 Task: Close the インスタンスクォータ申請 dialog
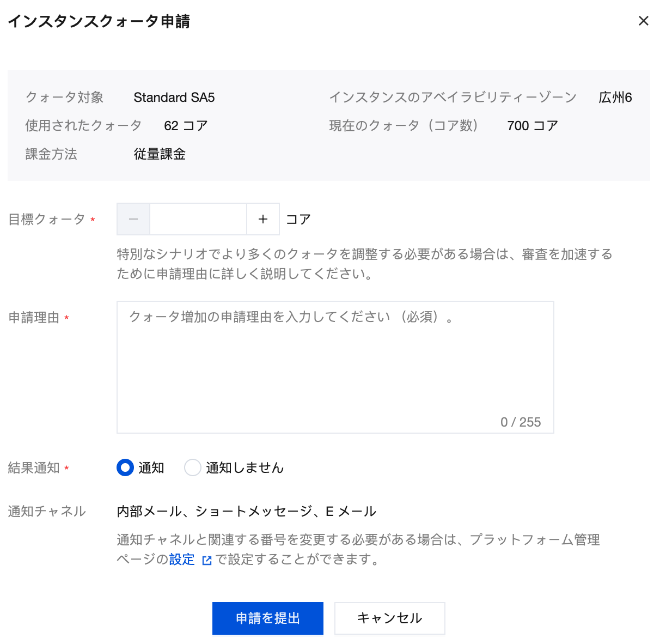point(643,21)
